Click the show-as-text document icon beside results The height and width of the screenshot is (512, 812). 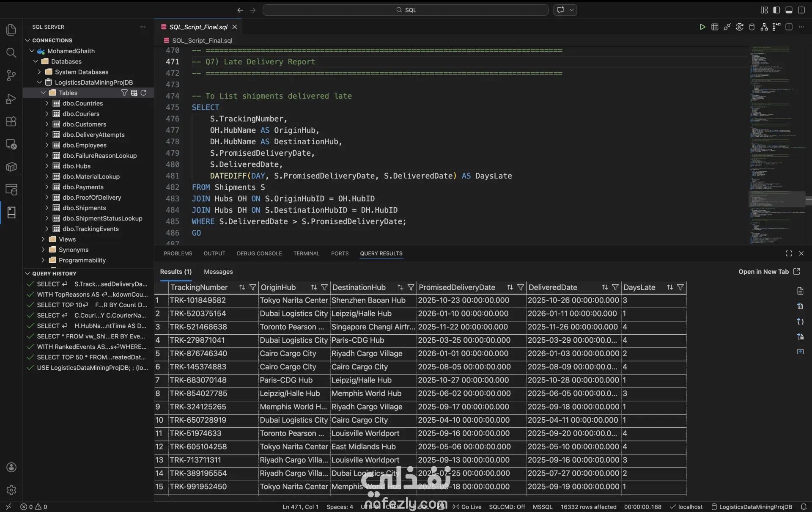(800, 291)
